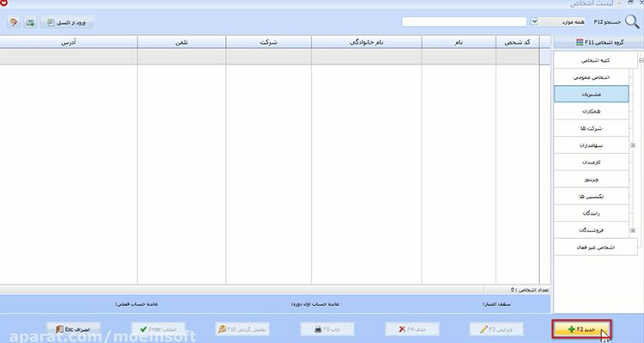The image size is (644, 343).
Task: Select the فروشندگان group
Action: click(592, 230)
